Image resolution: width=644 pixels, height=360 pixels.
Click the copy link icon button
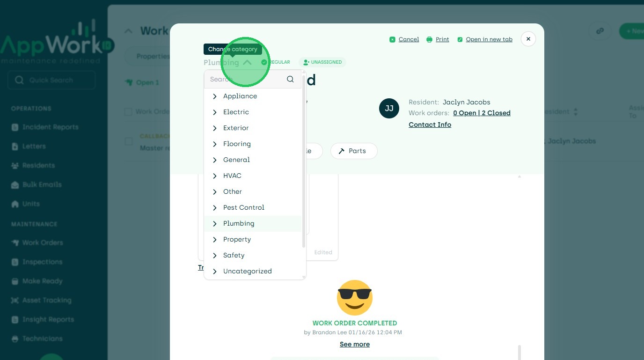click(x=600, y=31)
